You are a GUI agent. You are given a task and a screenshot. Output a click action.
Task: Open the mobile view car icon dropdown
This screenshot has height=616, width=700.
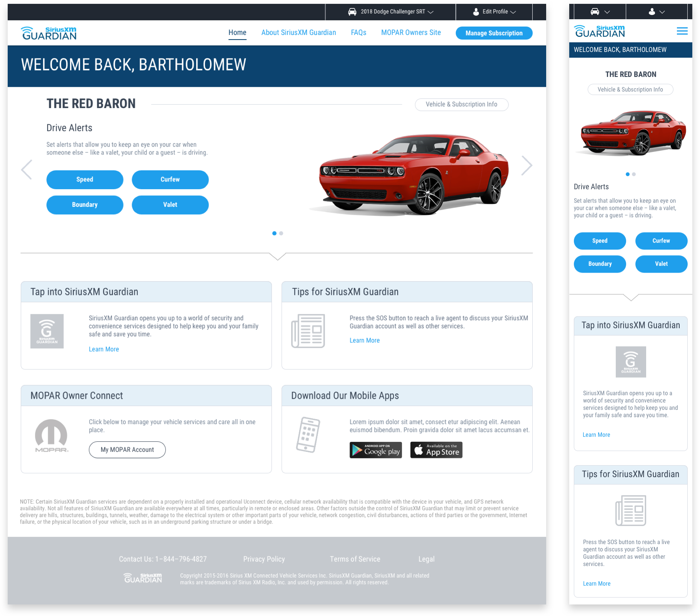[600, 12]
